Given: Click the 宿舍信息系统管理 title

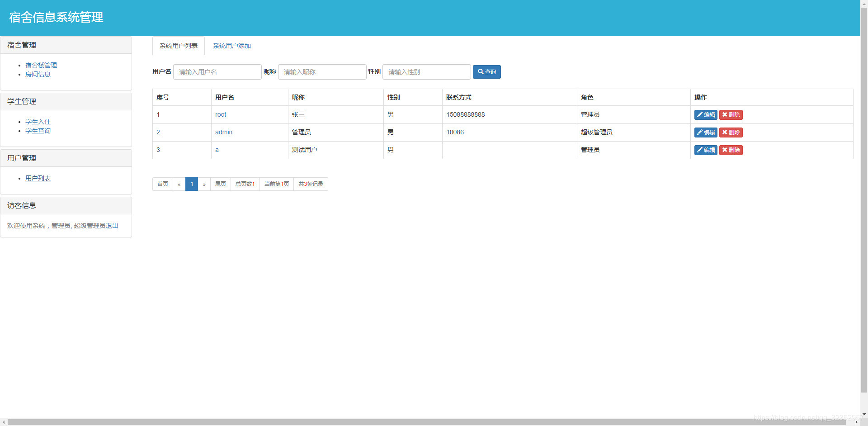Looking at the screenshot, I should tap(56, 17).
